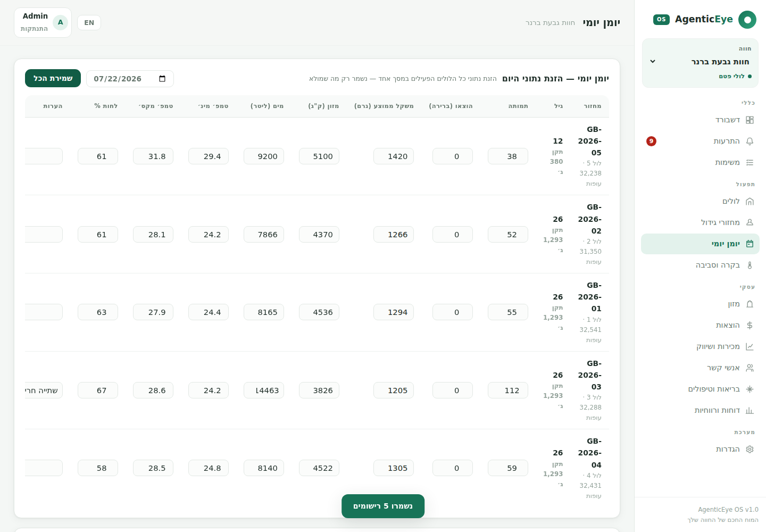Click the water field showing 9200
Viewport: 766px width, 532px height.
point(264,156)
